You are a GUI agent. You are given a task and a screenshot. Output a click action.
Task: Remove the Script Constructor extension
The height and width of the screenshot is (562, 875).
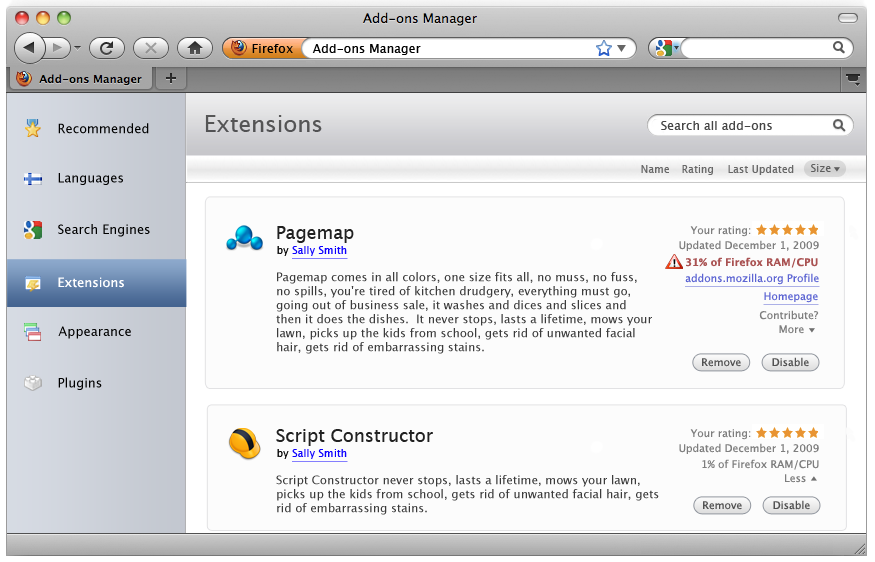click(722, 505)
